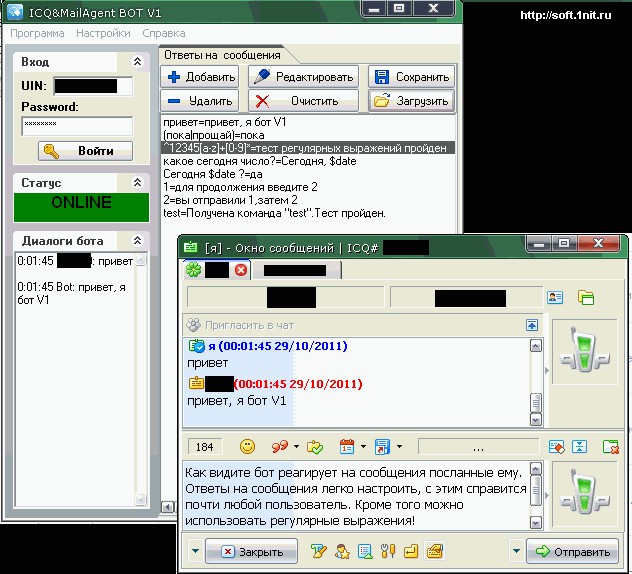Open the Справка menu
Image resolution: width=632 pixels, height=574 pixels.
click(164, 33)
